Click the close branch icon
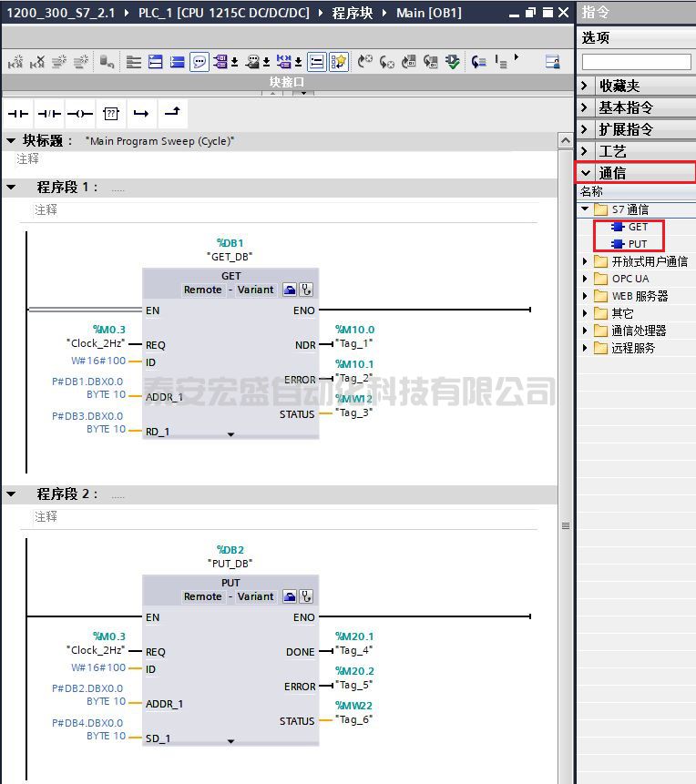 pos(171,113)
